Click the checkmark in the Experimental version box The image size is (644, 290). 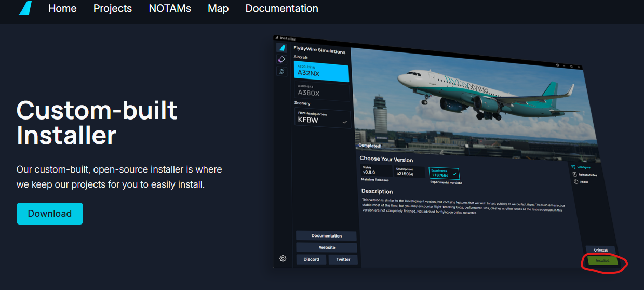coord(454,175)
